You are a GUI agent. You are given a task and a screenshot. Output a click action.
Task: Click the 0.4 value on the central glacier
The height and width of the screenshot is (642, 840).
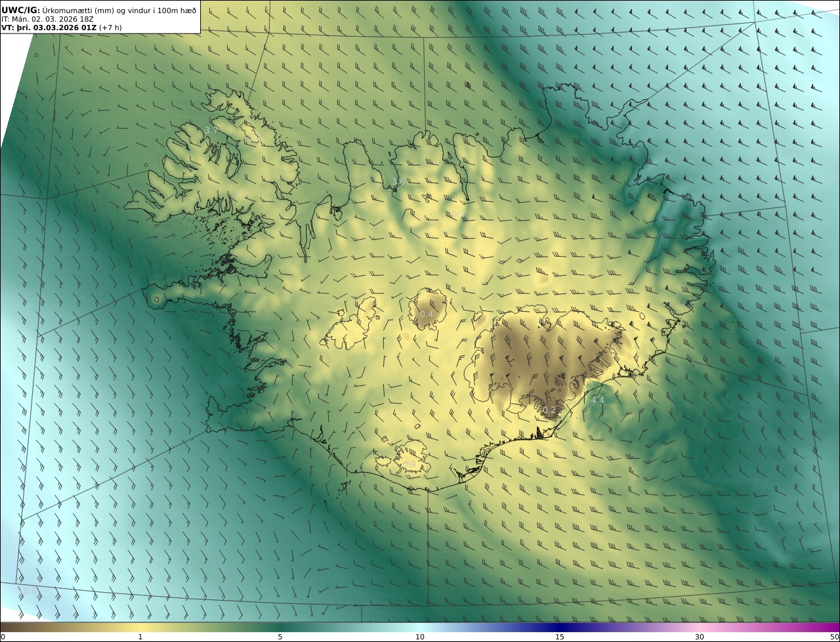pyautogui.click(x=427, y=314)
